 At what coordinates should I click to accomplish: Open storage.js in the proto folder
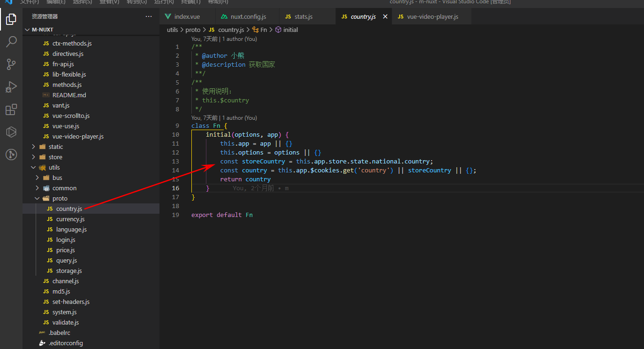[69, 271]
